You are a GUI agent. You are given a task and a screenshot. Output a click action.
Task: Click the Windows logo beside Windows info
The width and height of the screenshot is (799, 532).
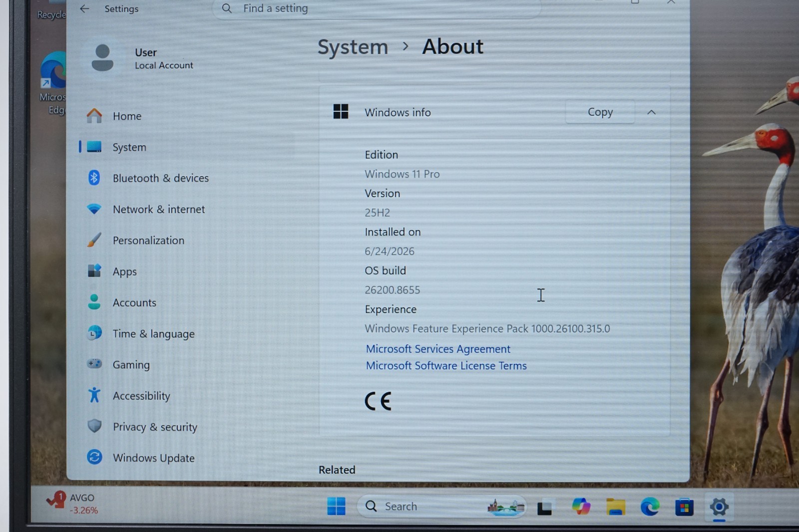point(341,111)
